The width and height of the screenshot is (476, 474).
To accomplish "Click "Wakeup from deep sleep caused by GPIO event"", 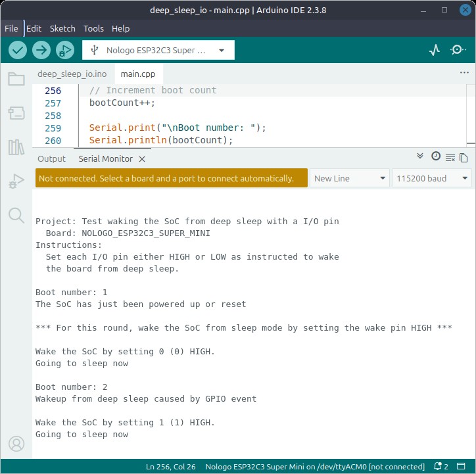I will pyautogui.click(x=146, y=399).
